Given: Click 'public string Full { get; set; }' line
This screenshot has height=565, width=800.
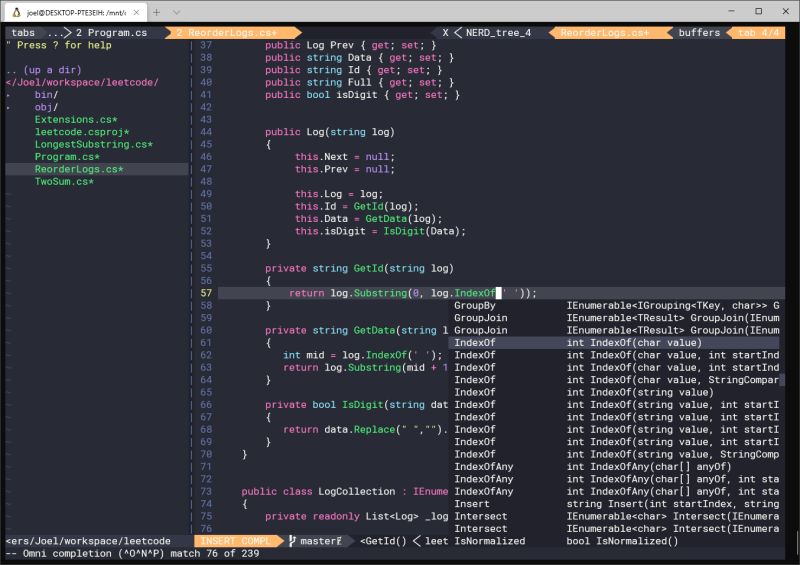Looking at the screenshot, I should coord(359,83).
